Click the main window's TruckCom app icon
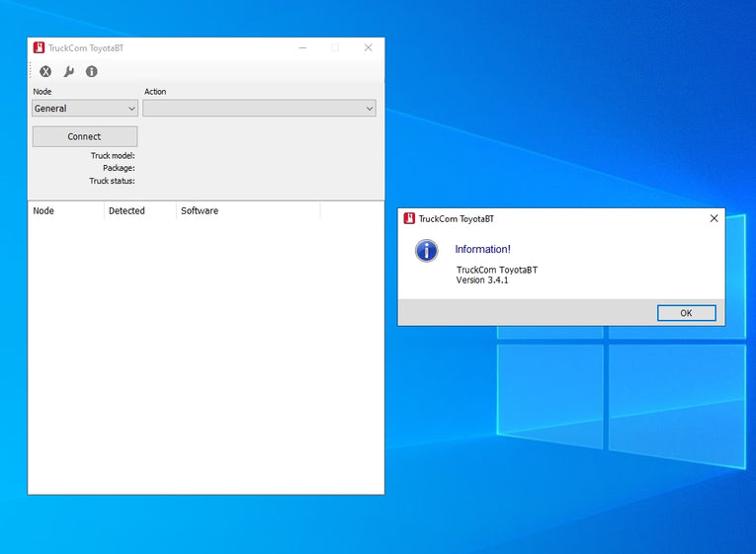The image size is (756, 554). click(39, 47)
